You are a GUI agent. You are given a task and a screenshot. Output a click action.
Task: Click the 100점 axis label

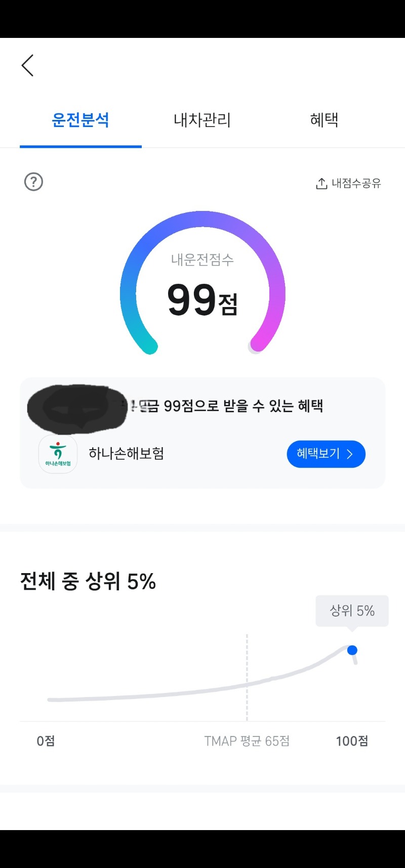352,741
